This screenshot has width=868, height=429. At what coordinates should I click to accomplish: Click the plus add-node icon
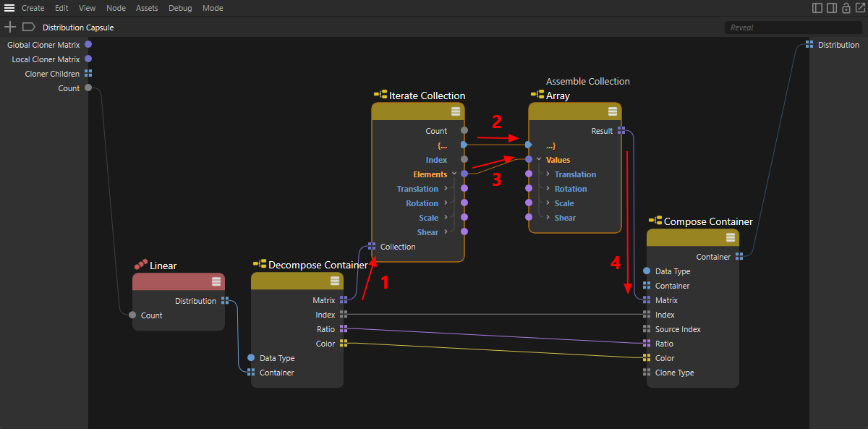pos(9,27)
